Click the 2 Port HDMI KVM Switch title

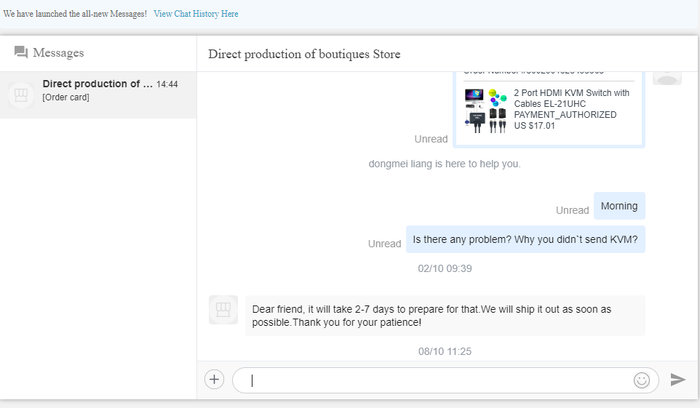pyautogui.click(x=571, y=98)
